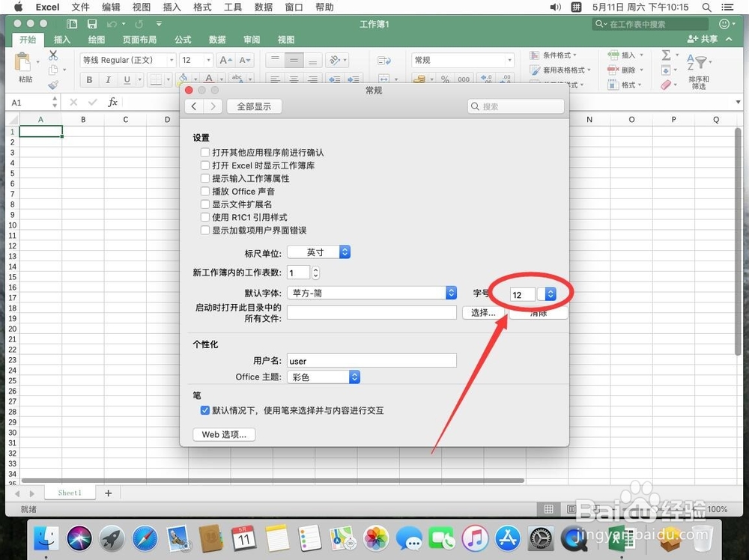Go back with preferences back arrow

point(194,106)
